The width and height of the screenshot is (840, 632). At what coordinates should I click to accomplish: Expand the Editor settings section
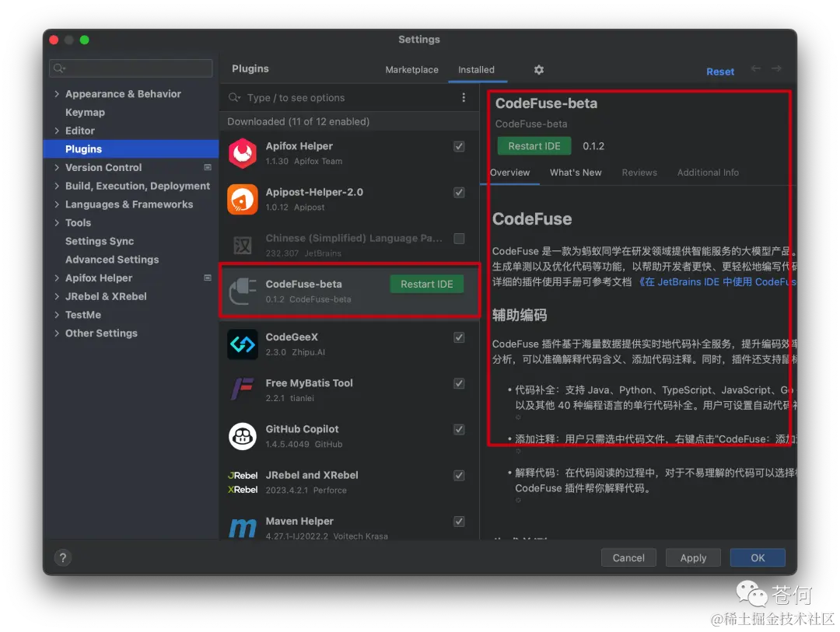57,130
